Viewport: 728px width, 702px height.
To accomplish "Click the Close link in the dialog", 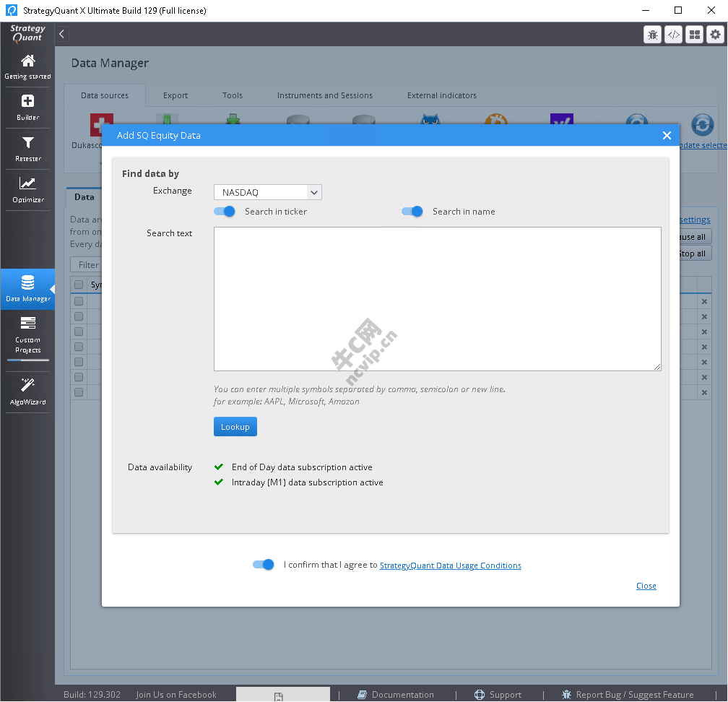I will 646,586.
